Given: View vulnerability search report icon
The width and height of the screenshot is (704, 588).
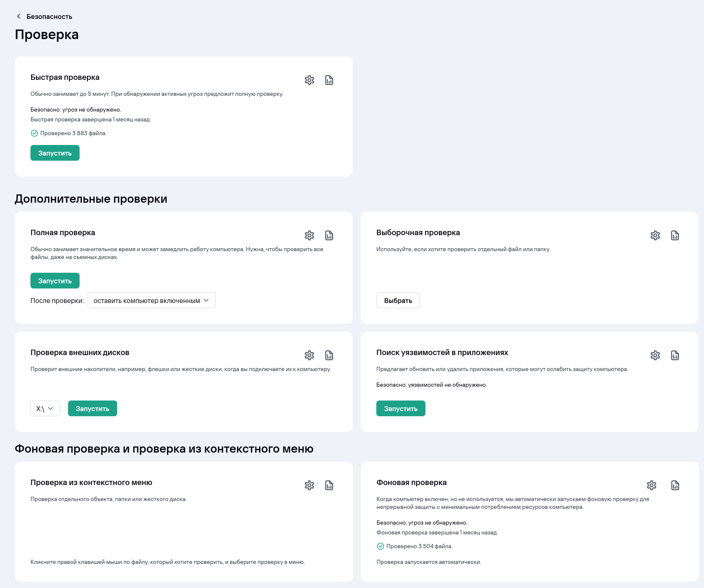Looking at the screenshot, I should coord(675,355).
